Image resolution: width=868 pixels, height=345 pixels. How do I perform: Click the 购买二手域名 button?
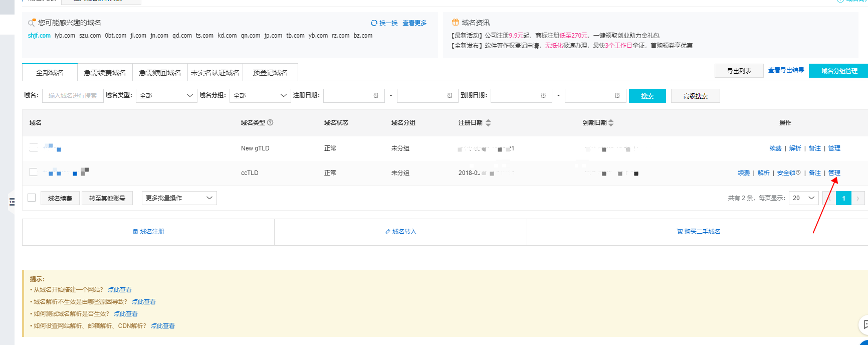coord(698,232)
